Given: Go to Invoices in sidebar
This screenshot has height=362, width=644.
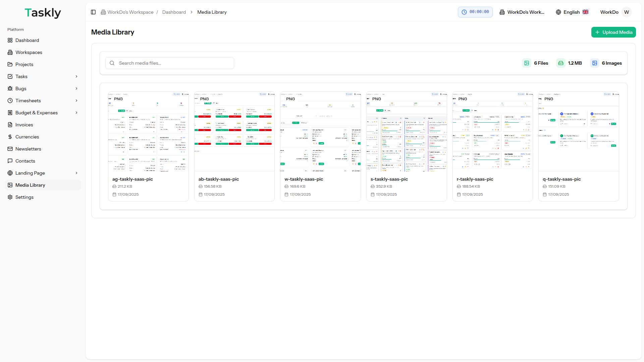Looking at the screenshot, I should (x=24, y=125).
